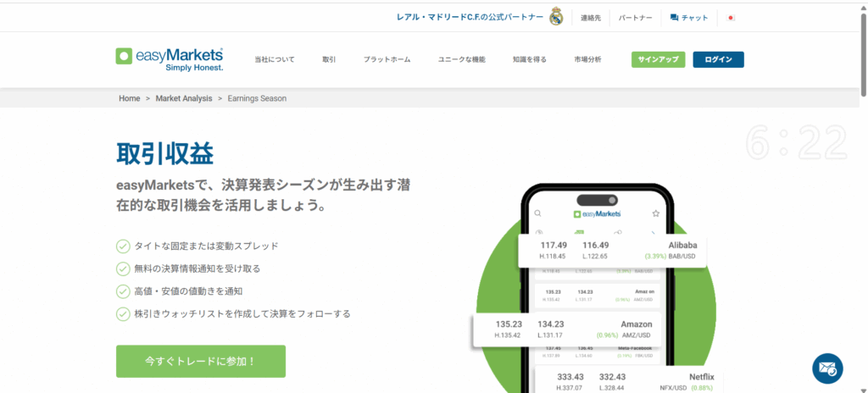
Task: Open the ユニークな機能 menu
Action: (x=462, y=60)
